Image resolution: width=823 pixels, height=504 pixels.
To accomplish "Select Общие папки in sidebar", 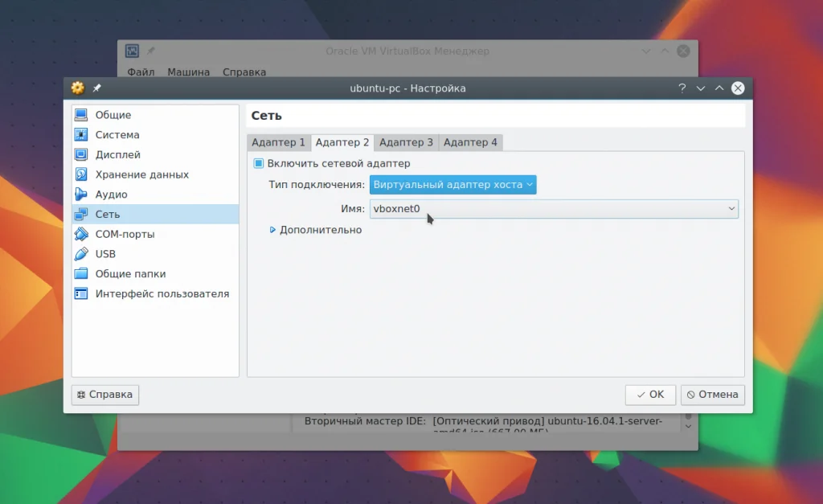I will [x=155, y=273].
